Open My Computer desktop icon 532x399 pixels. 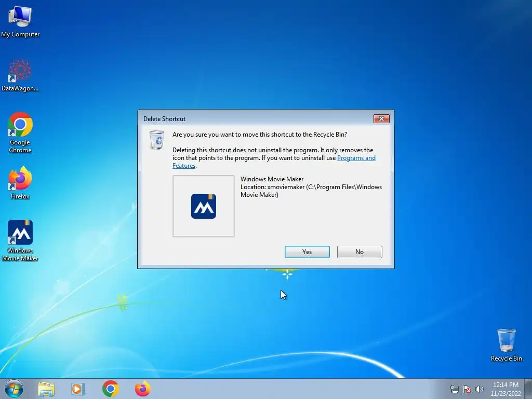pos(20,22)
